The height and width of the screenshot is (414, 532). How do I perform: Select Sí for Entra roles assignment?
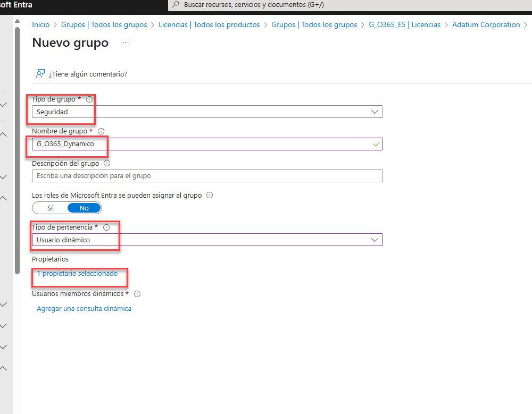tap(50, 208)
